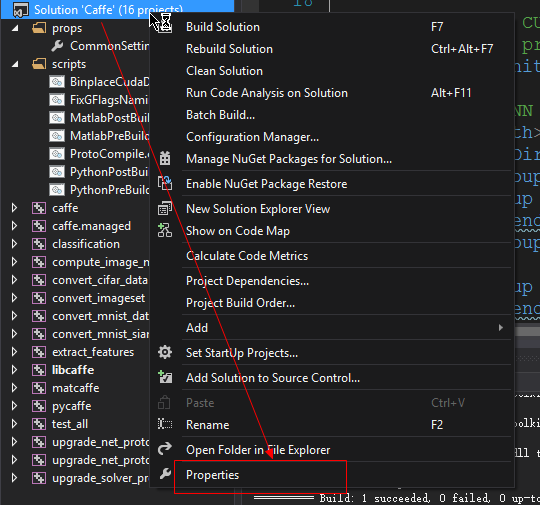Click the Enable NuGet Package Restore icon

coord(165,183)
